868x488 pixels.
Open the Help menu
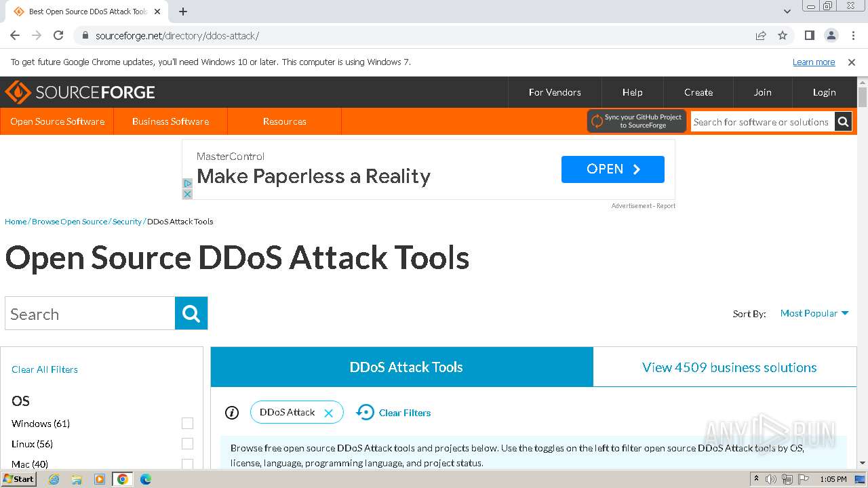click(633, 92)
